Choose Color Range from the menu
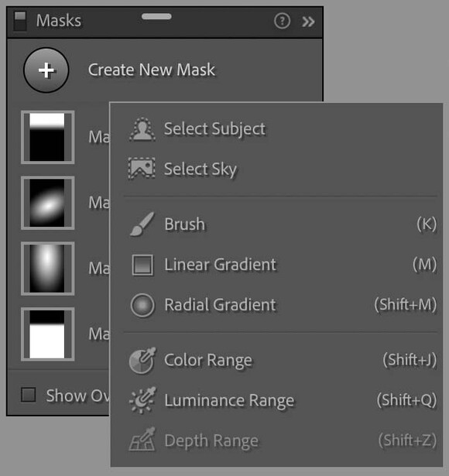Screen dimensions: 449x476 276,361
